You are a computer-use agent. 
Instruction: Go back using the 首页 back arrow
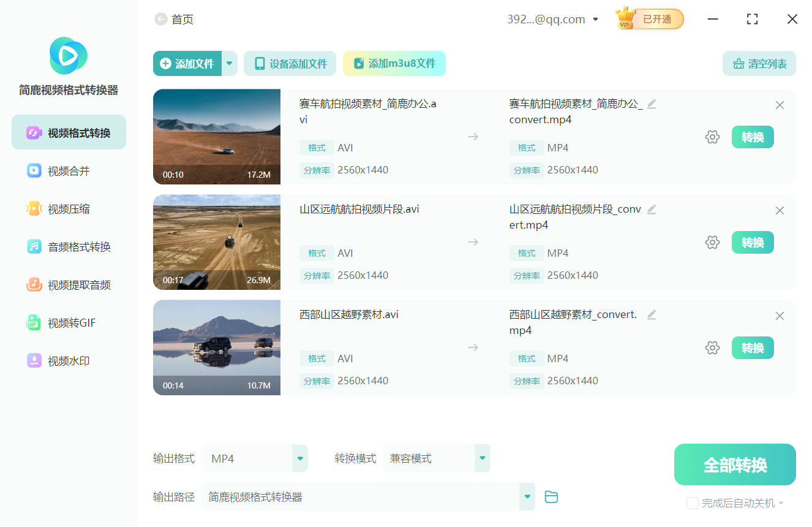(x=160, y=19)
